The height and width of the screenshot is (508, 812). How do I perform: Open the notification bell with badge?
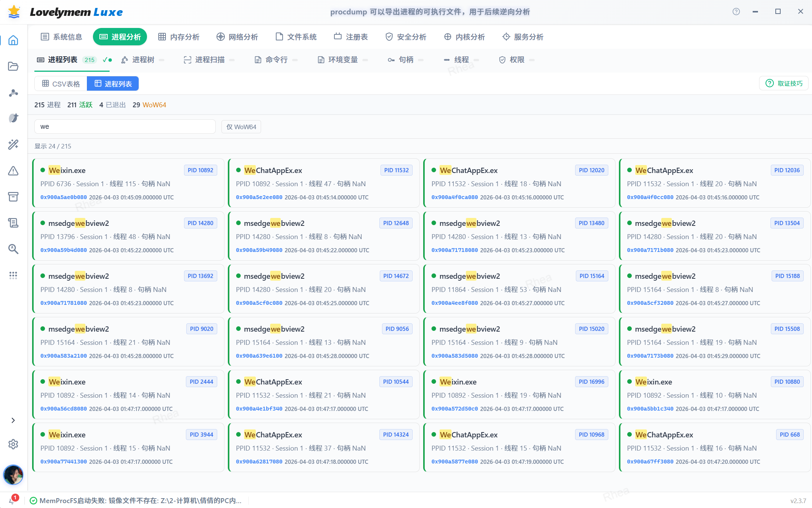pos(13,500)
